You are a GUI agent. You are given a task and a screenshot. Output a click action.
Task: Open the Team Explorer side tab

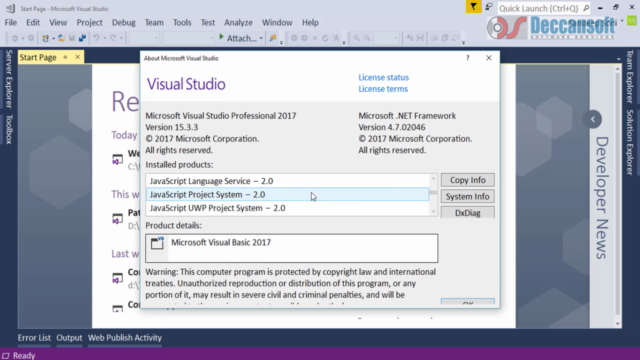click(630, 76)
